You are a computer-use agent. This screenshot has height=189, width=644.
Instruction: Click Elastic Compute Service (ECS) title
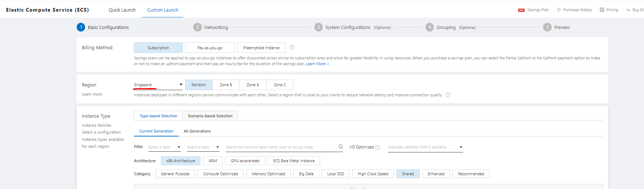[x=47, y=10]
